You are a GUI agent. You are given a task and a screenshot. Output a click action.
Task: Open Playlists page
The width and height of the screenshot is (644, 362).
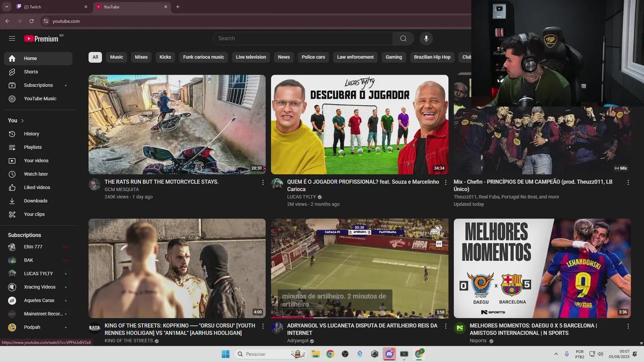point(38,147)
